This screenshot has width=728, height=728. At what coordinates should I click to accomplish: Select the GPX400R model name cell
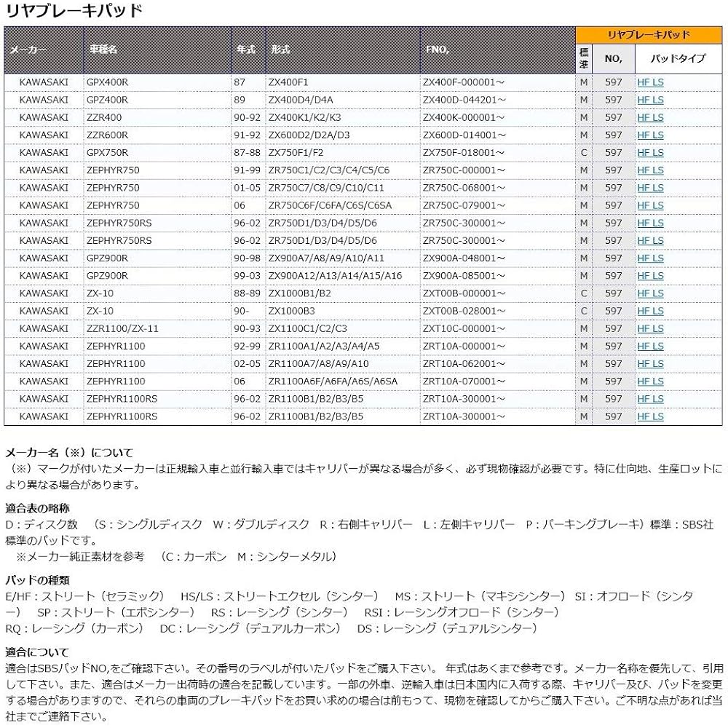point(157,83)
